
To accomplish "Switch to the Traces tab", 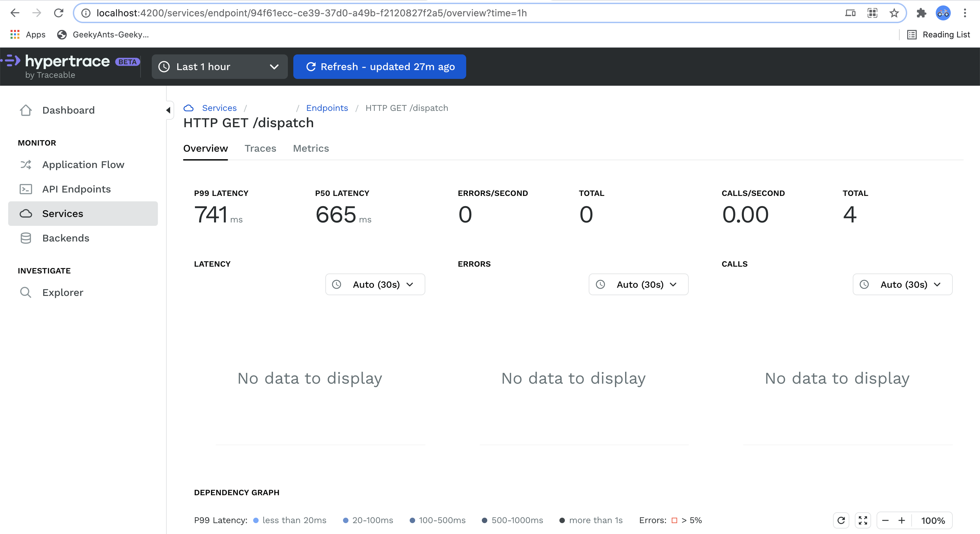I will pos(260,148).
